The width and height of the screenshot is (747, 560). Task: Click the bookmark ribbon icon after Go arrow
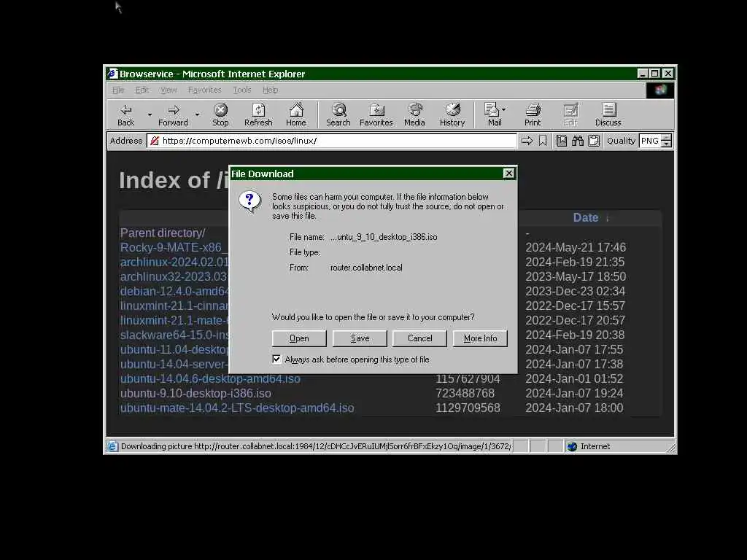[543, 141]
